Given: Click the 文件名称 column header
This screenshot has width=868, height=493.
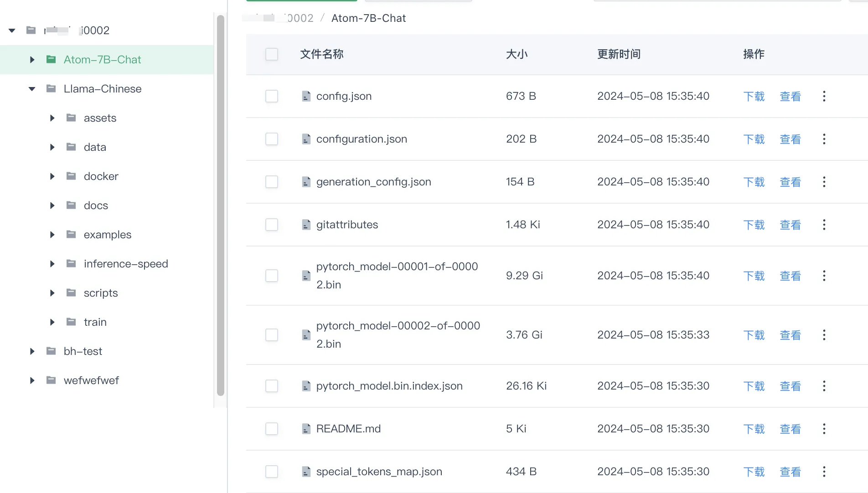Looking at the screenshot, I should (322, 54).
